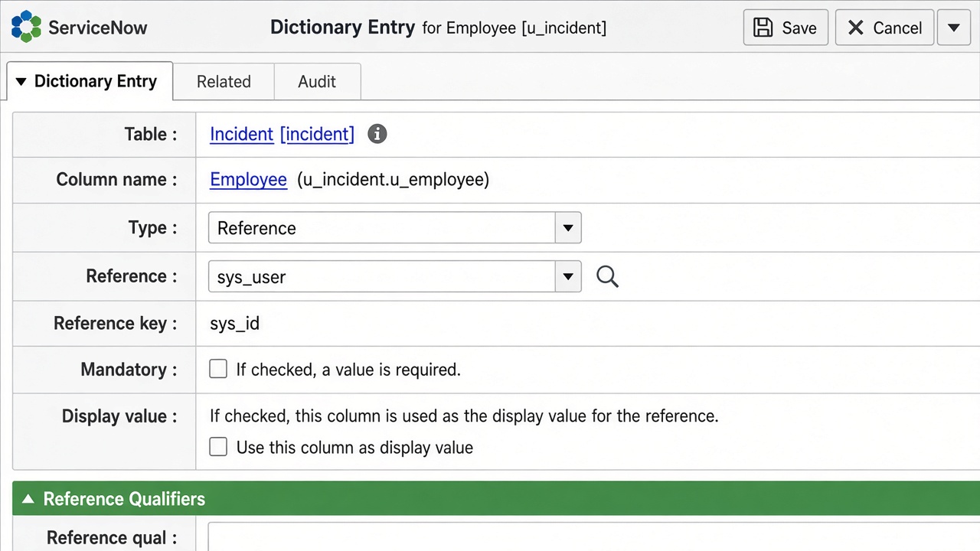The height and width of the screenshot is (551, 980).
Task: Save the dictionary entry
Action: point(786,28)
